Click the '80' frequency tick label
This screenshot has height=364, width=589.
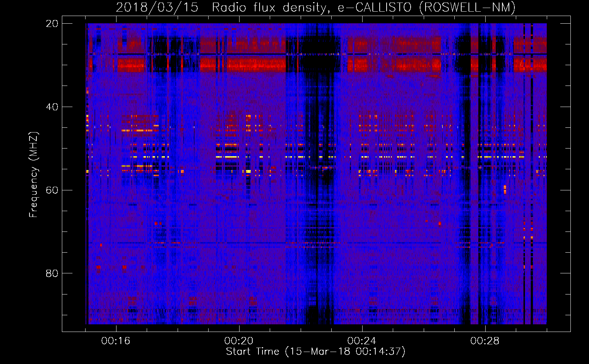(x=52, y=273)
